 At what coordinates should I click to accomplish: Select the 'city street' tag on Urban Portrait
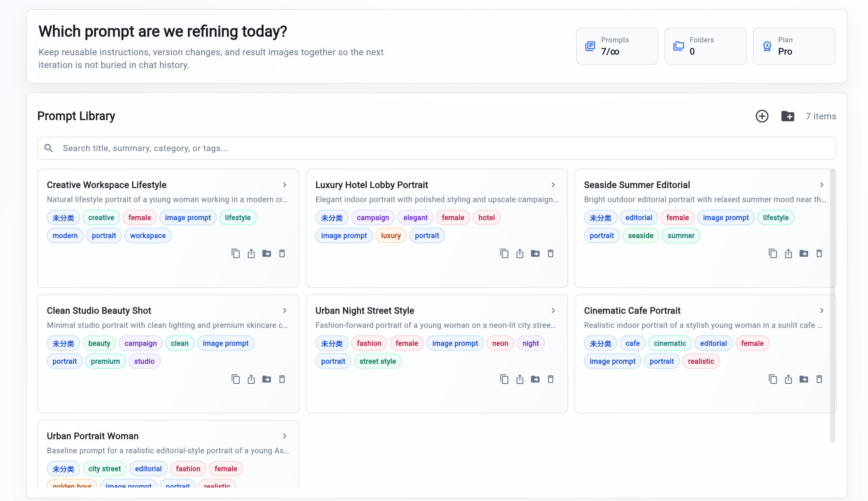click(105, 469)
